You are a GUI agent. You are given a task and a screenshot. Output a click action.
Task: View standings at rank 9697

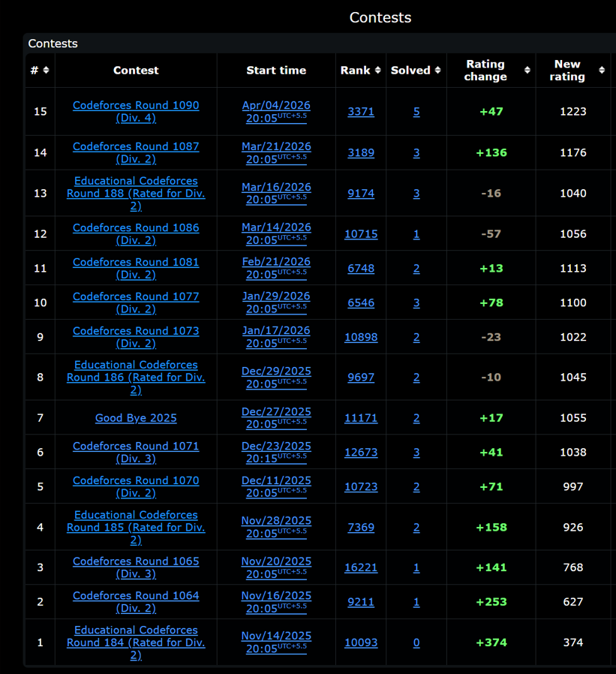361,378
